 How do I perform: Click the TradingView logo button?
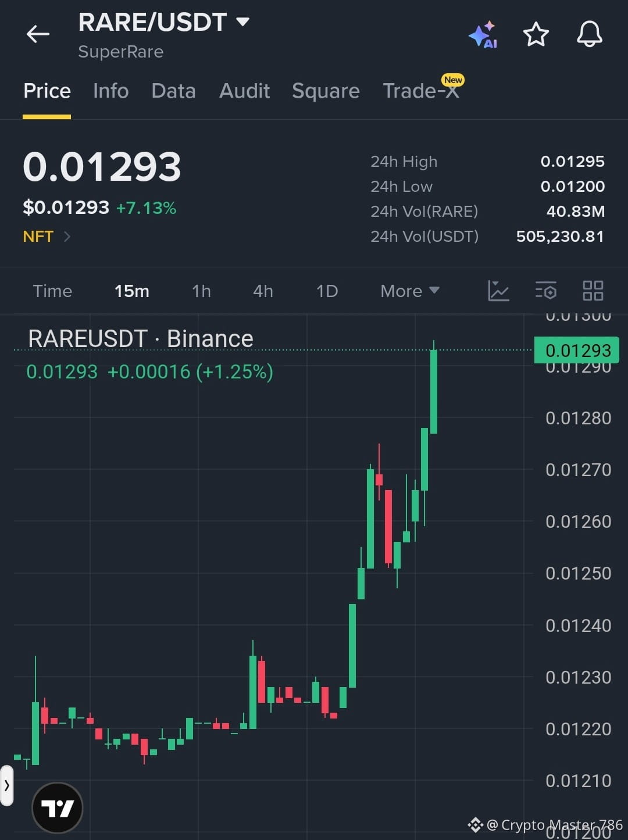[x=57, y=808]
